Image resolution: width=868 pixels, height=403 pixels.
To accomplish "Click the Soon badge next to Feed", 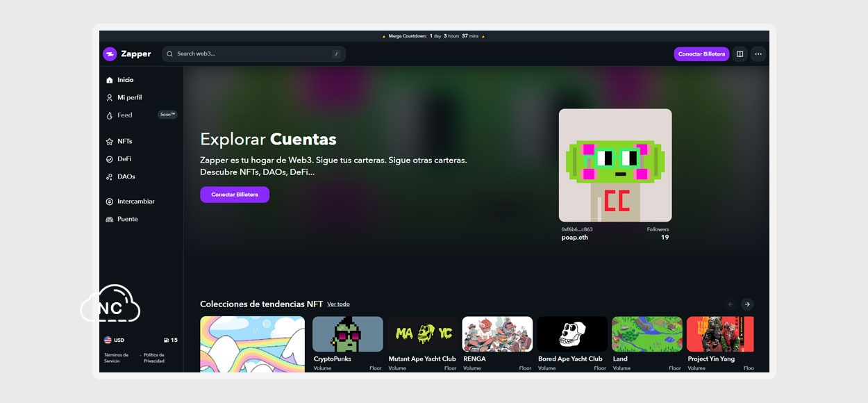I will [x=167, y=115].
